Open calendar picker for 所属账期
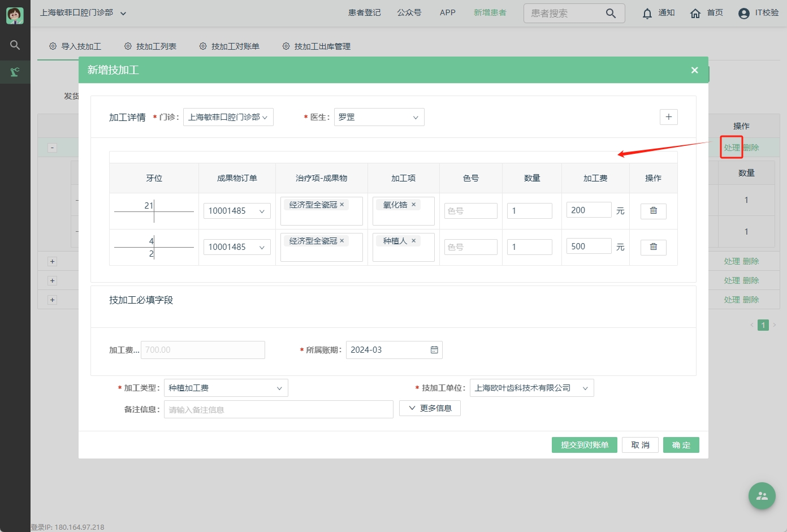787x532 pixels. click(434, 350)
